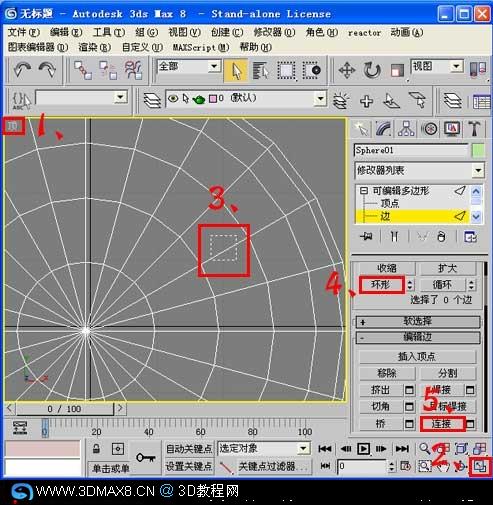
Task: Toggle 自动关键点 auto key mode
Action: tap(189, 449)
